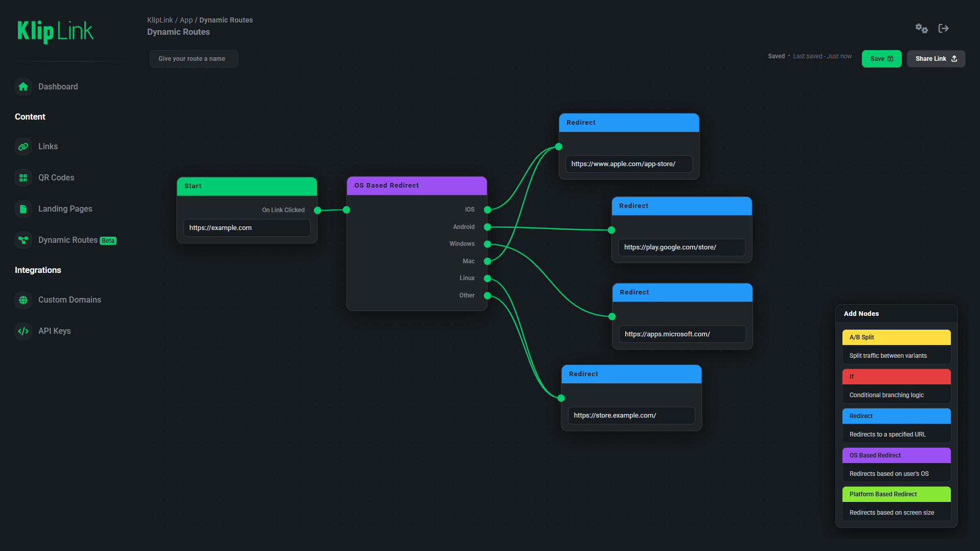The height and width of the screenshot is (551, 980).
Task: Click the Linux output port
Action: 487,278
